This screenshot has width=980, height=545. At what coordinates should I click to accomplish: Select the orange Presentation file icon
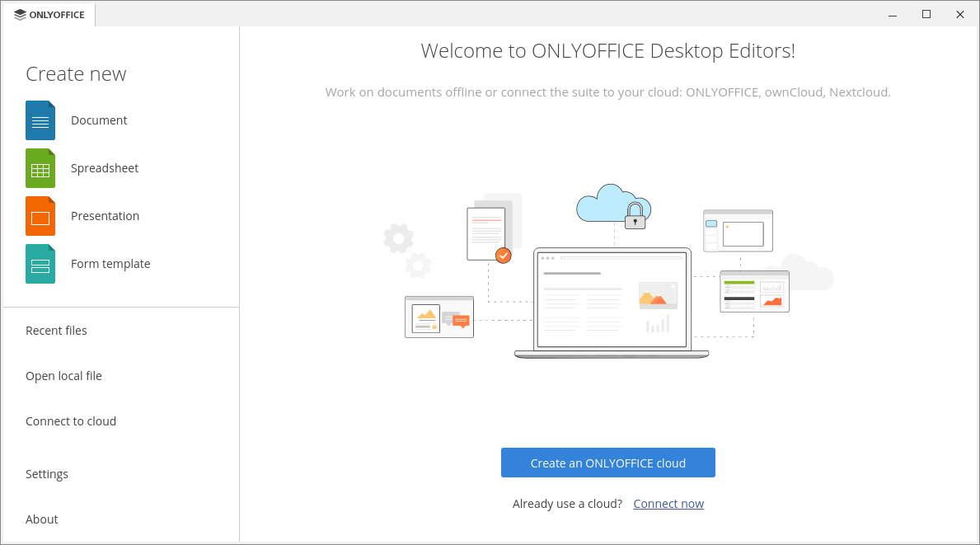(40, 215)
